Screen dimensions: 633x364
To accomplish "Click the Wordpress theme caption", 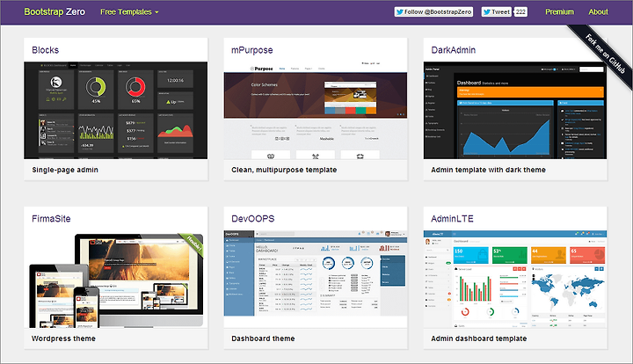I will pos(64,339).
